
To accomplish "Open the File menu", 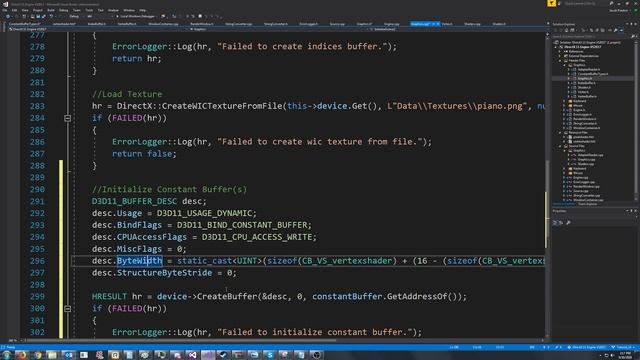I will tap(4, 10).
